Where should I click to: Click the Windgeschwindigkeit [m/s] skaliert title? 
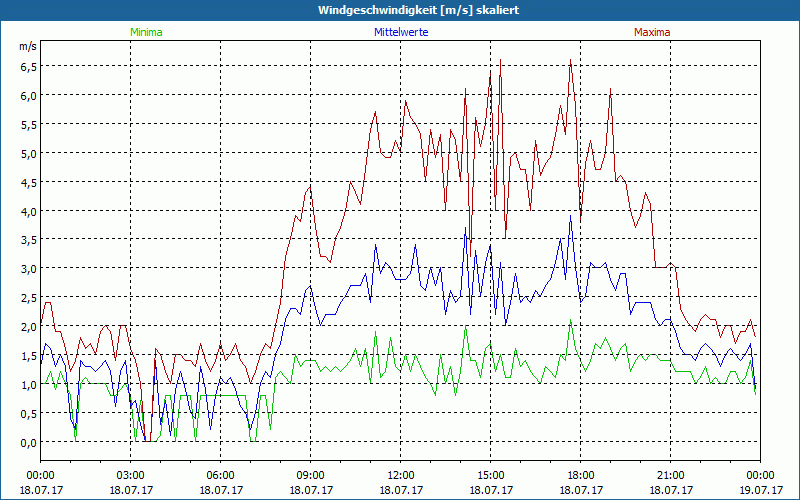pyautogui.click(x=418, y=10)
